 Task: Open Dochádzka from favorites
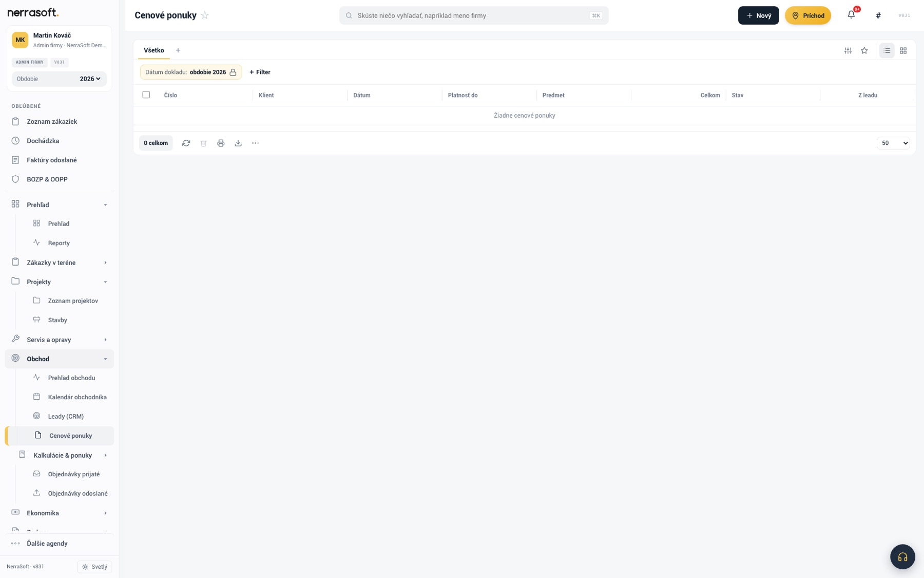pos(60,141)
